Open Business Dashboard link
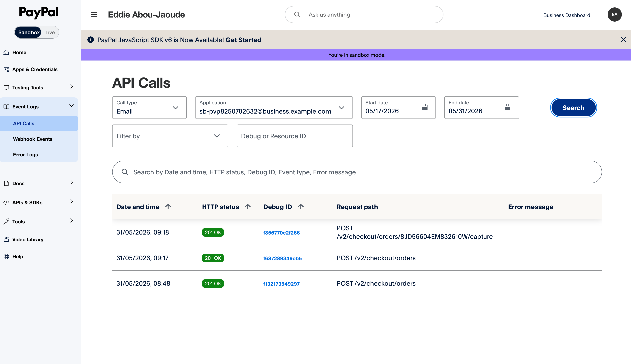The image size is (631, 364). tap(566, 15)
